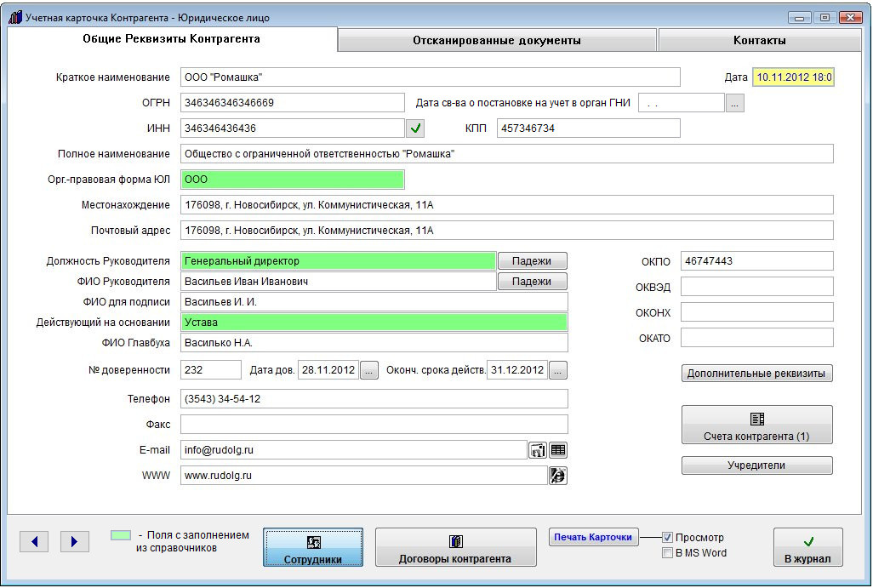This screenshot has height=588, width=873.
Task: Toggle the Просмотр checkbox
Action: point(668,538)
